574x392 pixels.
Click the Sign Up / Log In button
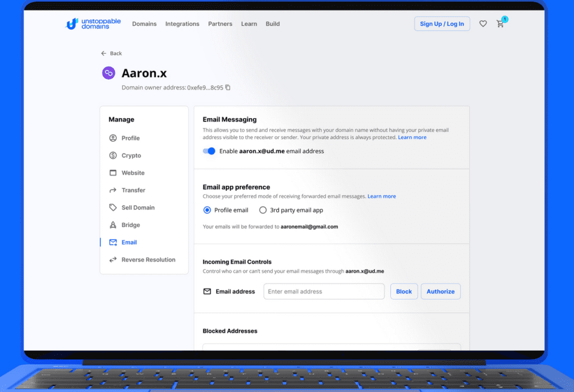click(x=442, y=24)
